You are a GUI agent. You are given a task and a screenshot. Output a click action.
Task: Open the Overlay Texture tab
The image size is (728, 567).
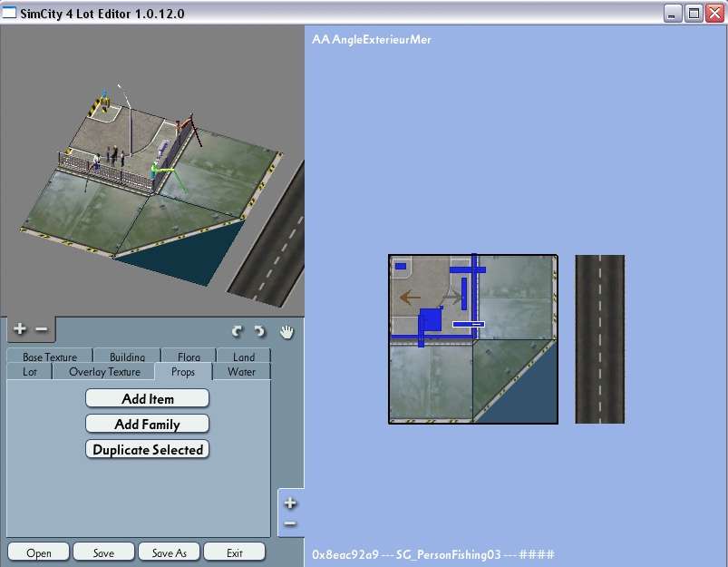(x=104, y=372)
